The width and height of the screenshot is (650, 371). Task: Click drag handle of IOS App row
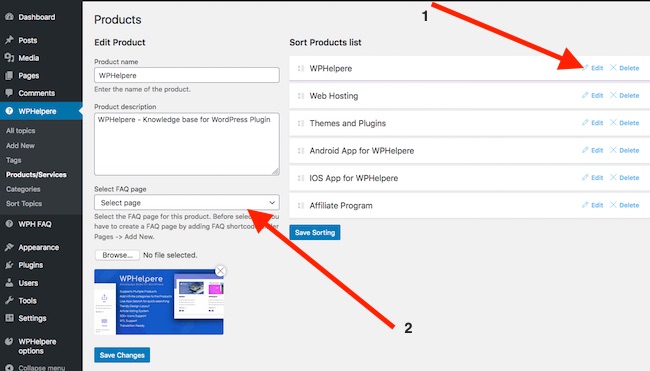click(x=301, y=178)
